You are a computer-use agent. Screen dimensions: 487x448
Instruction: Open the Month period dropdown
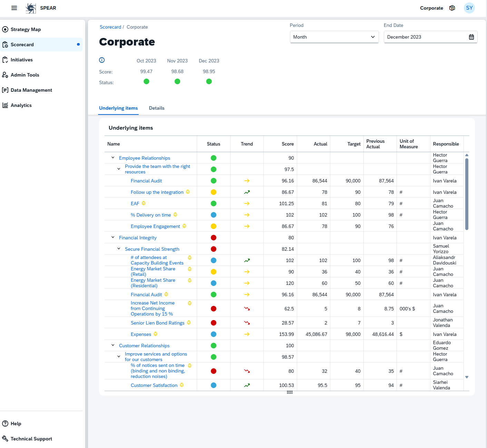click(x=334, y=37)
